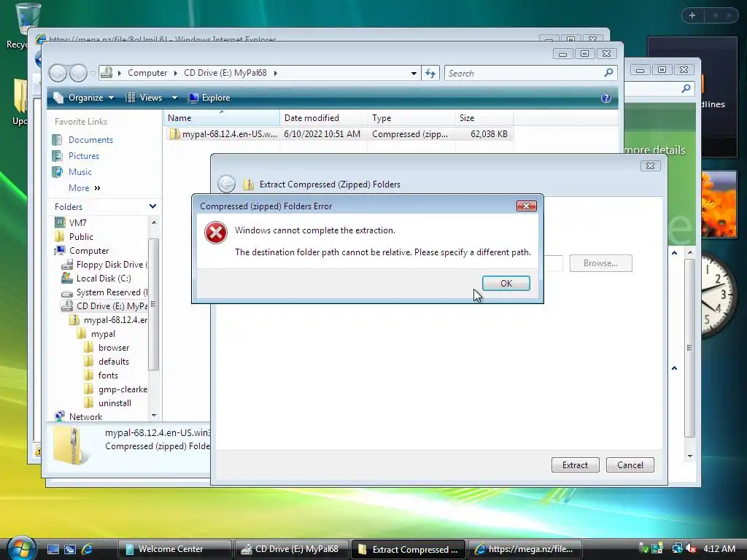Screen dimensions: 747x560
Task: Click the folder tree scroll down arrow
Action: (x=154, y=416)
